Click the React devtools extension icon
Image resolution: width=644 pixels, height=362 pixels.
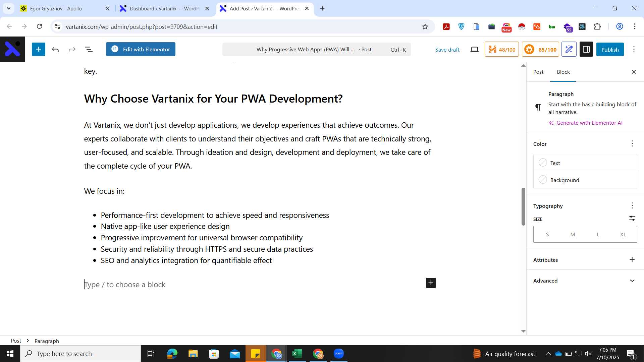click(582, 27)
